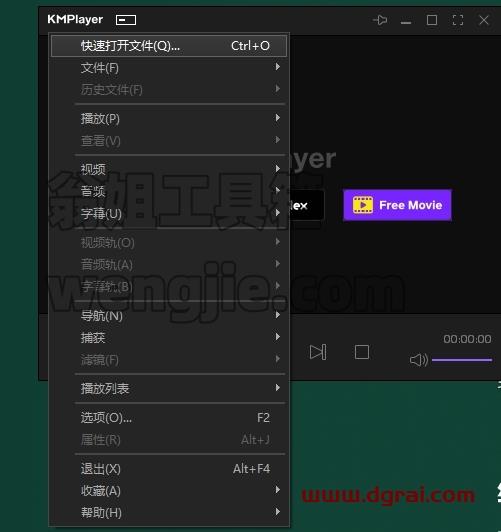The width and height of the screenshot is (501, 532).
Task: Skip to the next track
Action: (x=318, y=352)
